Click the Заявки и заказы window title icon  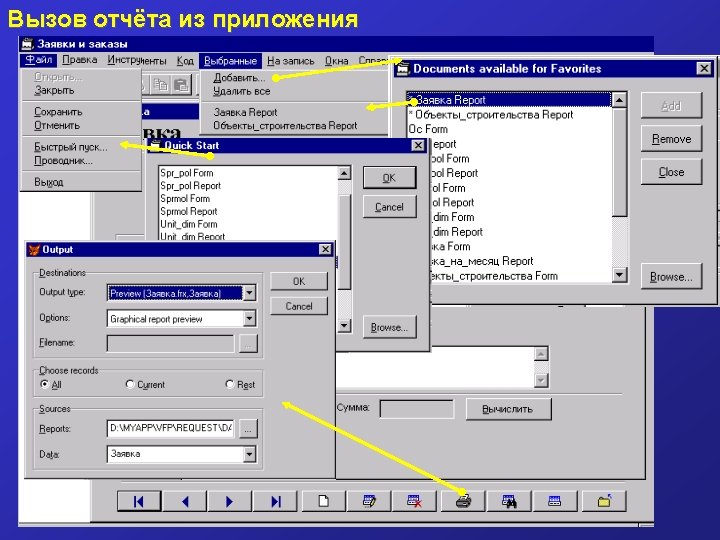pyautogui.click(x=28, y=44)
